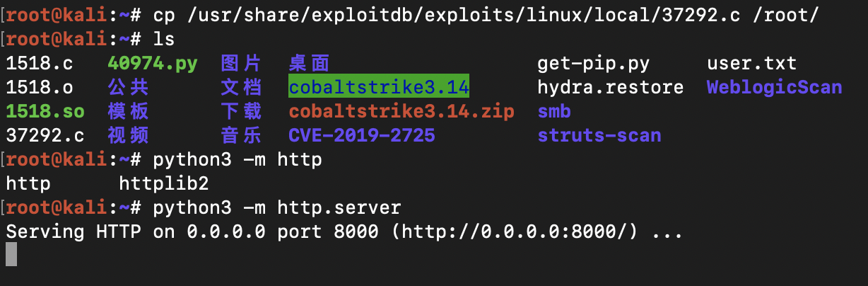Click the python3 -m http.server command text
The height and width of the screenshot is (286, 868).
276,207
